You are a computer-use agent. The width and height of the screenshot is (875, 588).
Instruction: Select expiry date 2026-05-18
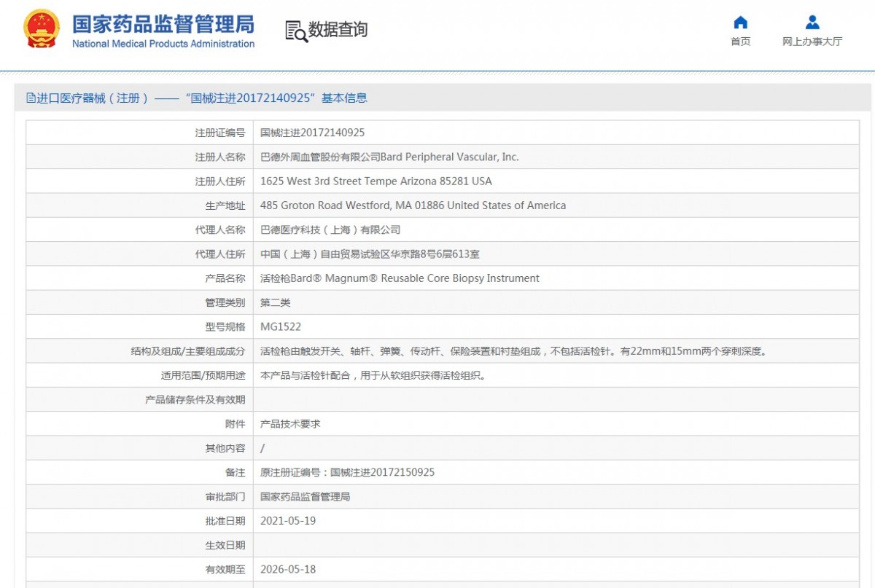(288, 569)
